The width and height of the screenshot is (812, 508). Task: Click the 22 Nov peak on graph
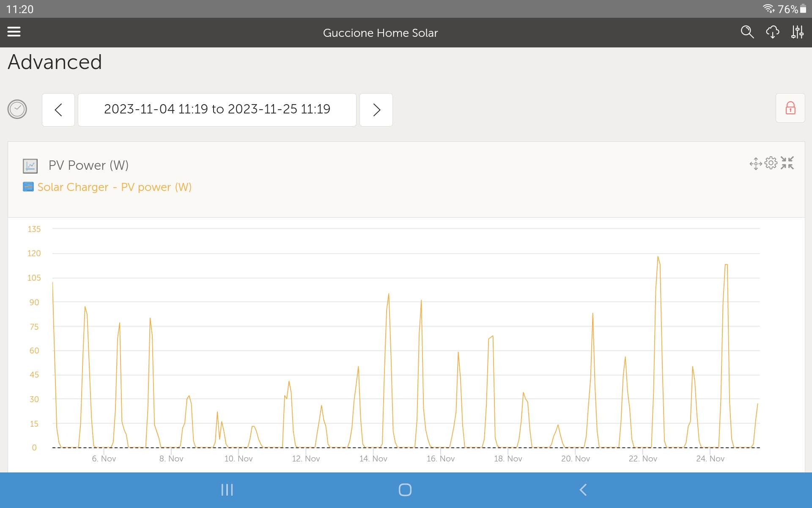pos(658,257)
